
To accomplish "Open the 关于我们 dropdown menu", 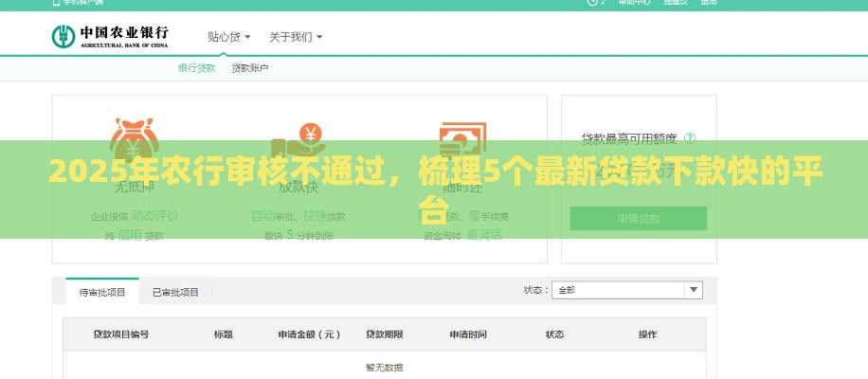I will coord(296,37).
